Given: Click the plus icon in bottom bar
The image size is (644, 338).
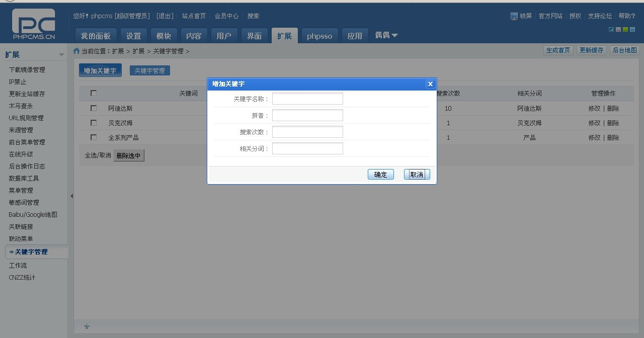Looking at the screenshot, I should (87, 326).
